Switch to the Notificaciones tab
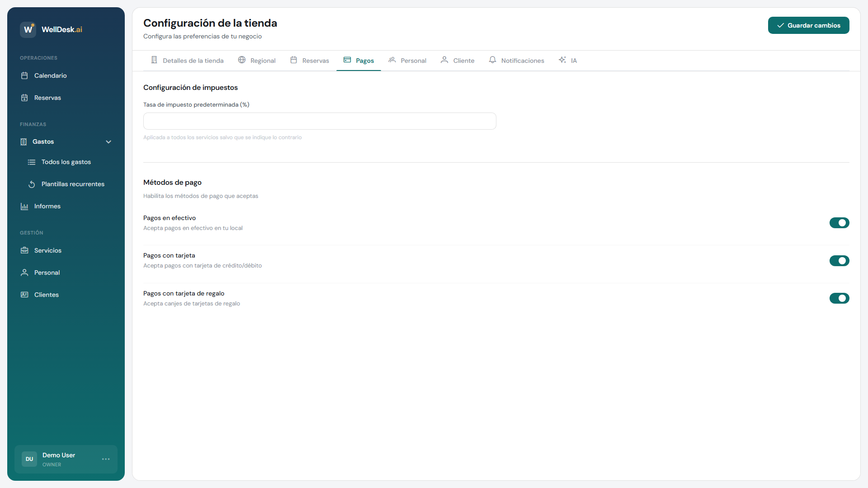This screenshot has width=868, height=488. coord(522,60)
